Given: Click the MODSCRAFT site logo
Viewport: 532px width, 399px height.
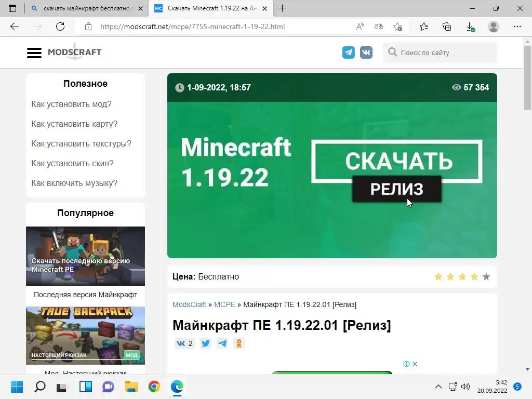Looking at the screenshot, I should point(75,52).
